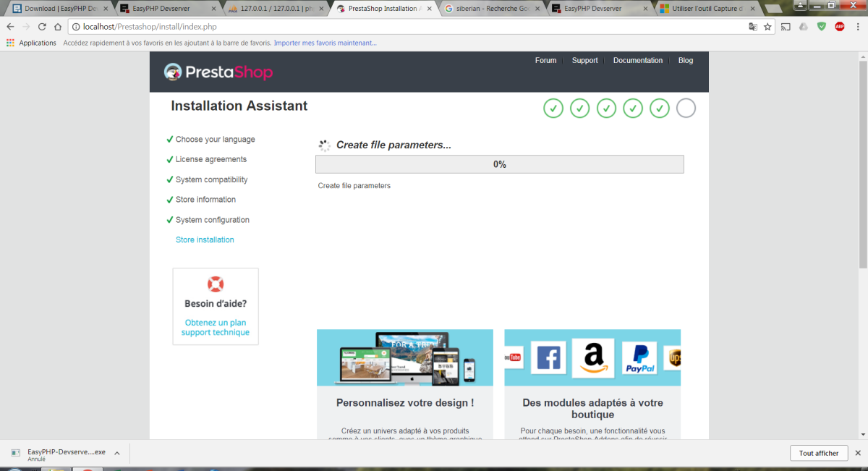
Task: Open the Documentation link in header
Action: (x=638, y=61)
